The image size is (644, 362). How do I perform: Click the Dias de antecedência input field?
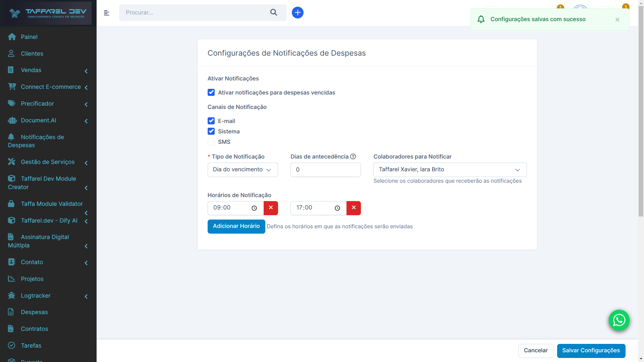click(x=325, y=170)
